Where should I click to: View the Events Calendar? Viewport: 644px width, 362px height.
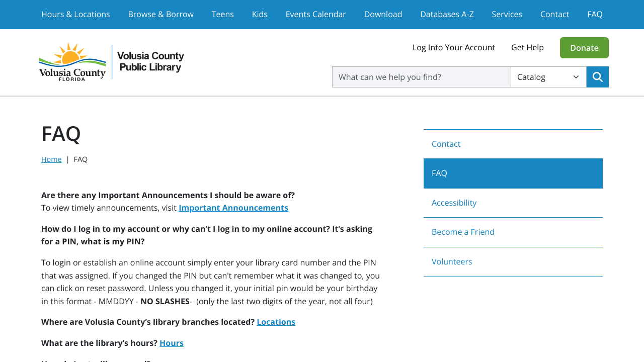(x=315, y=14)
